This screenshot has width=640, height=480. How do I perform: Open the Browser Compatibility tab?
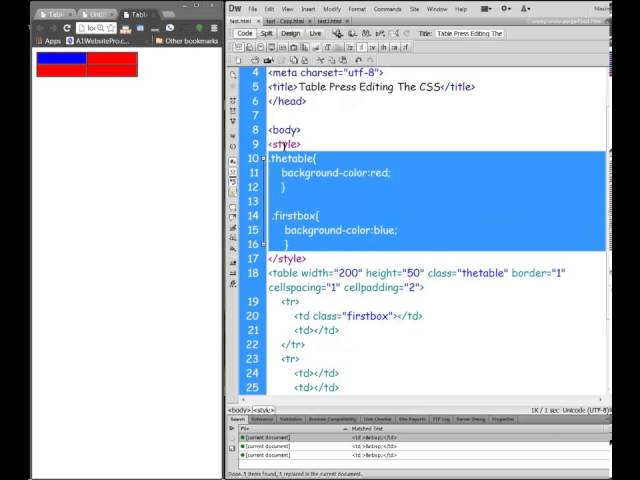pos(333,419)
